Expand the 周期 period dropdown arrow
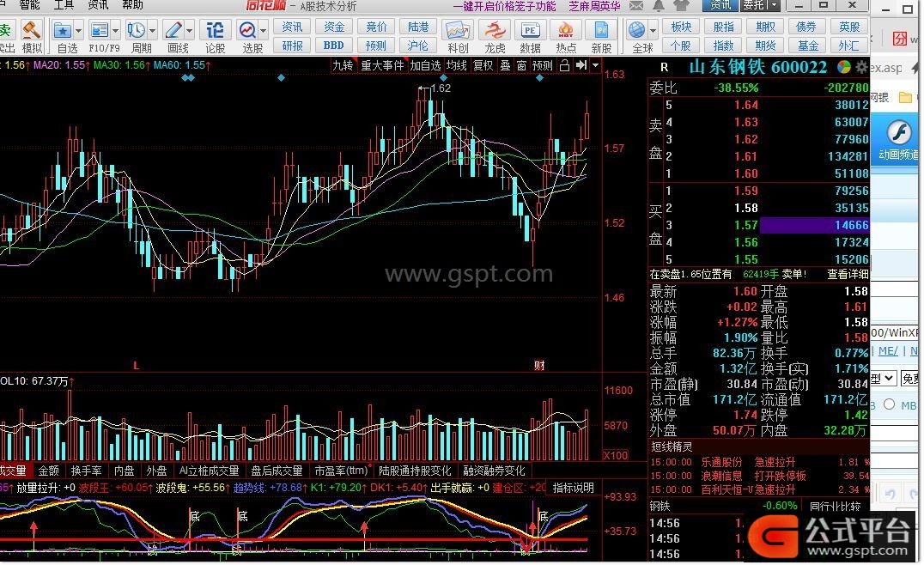The height and width of the screenshot is (565, 924). click(152, 30)
